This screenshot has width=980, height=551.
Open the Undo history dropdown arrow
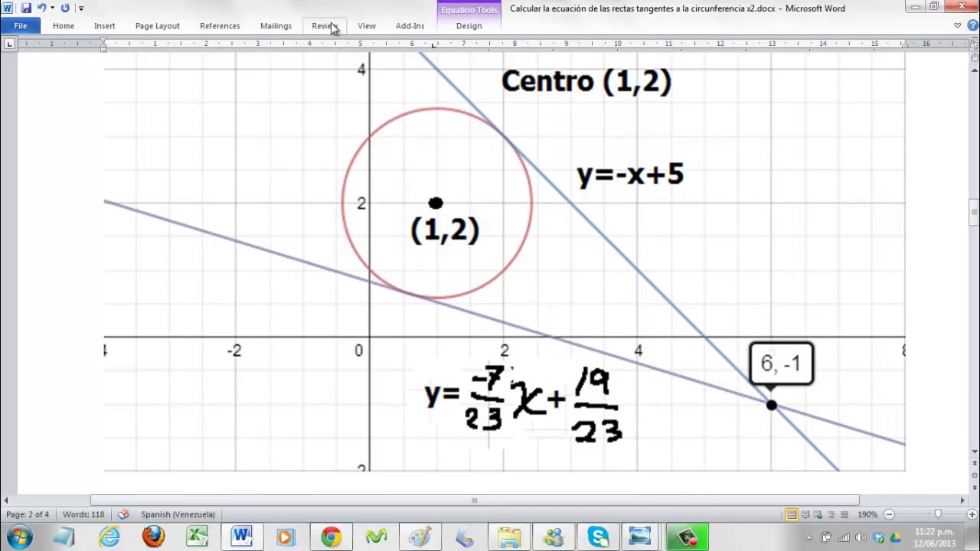(52, 8)
